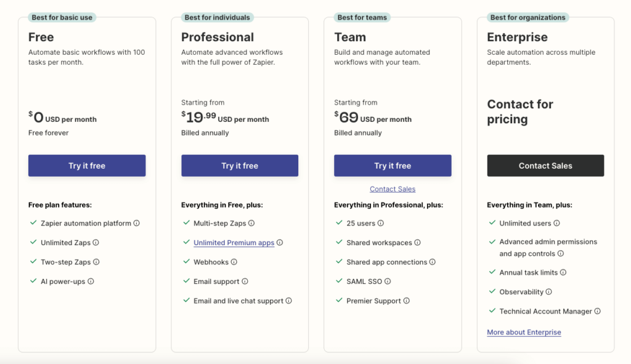Open Contact Sales link under Team plan

click(x=393, y=189)
